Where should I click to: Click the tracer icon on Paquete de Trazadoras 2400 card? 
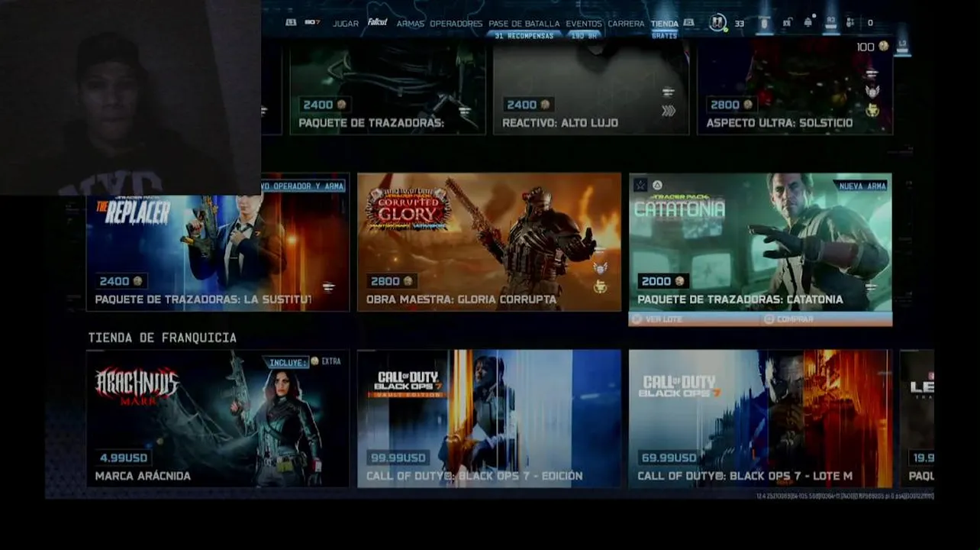465,111
